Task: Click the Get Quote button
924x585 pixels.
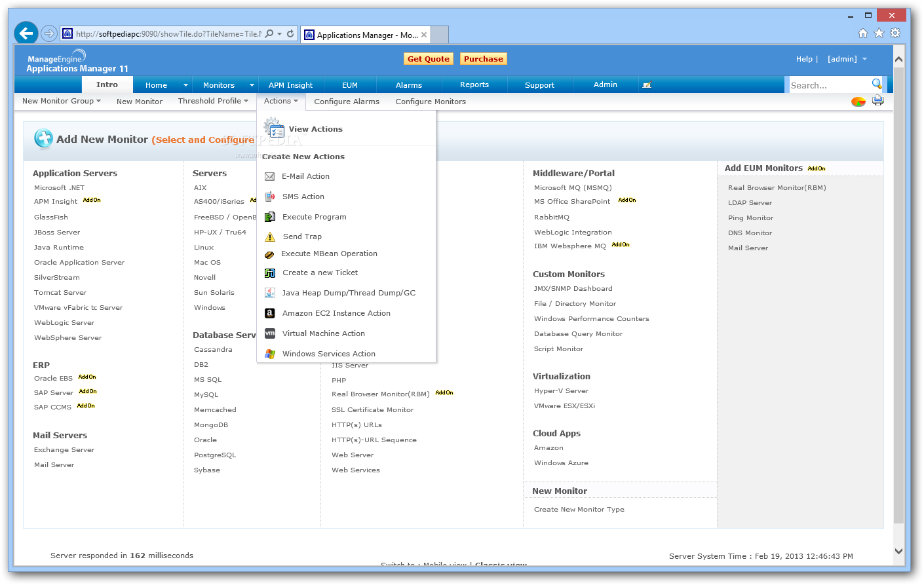Action: tap(429, 59)
